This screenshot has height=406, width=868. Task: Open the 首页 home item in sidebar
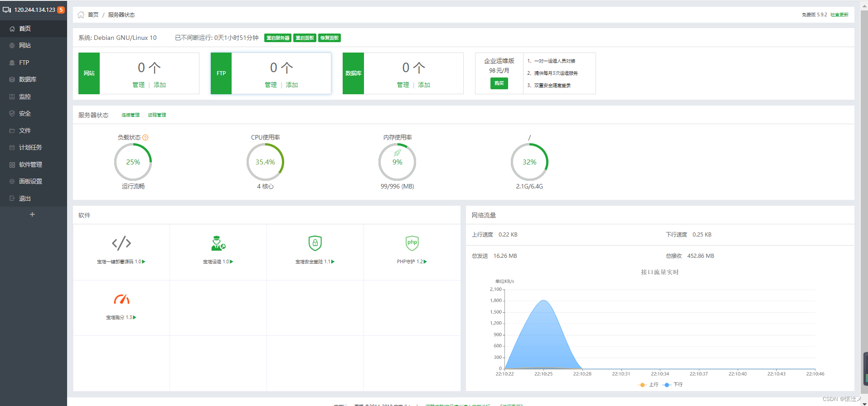tap(34, 29)
